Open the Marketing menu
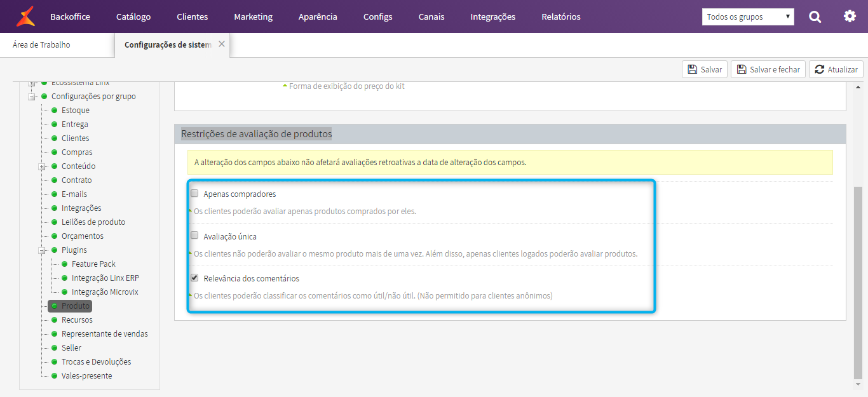The height and width of the screenshot is (397, 868). [253, 17]
